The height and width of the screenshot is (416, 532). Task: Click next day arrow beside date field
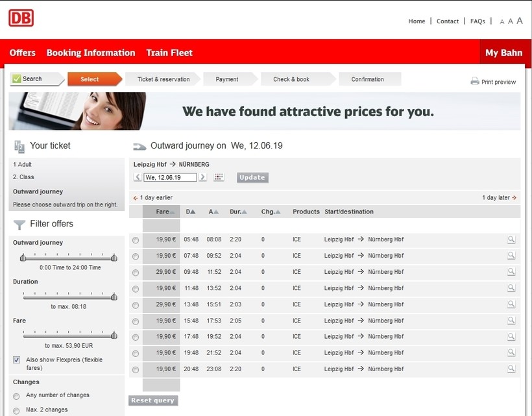203,177
